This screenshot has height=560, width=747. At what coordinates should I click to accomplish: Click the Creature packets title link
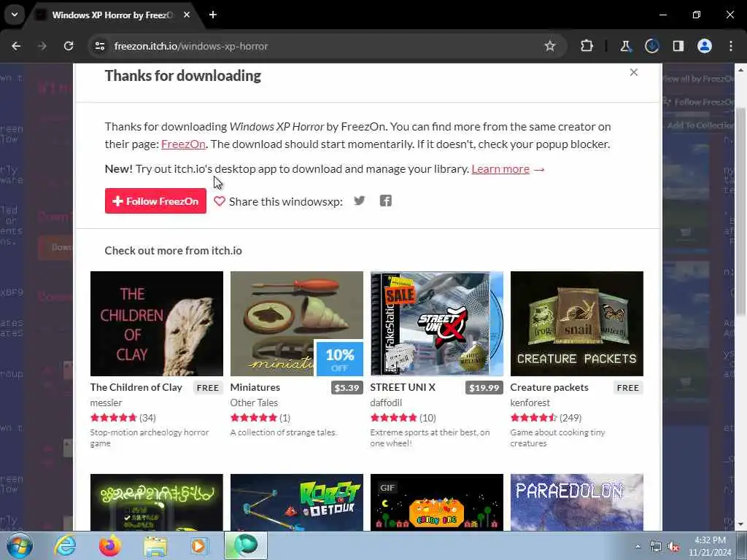pyautogui.click(x=549, y=387)
